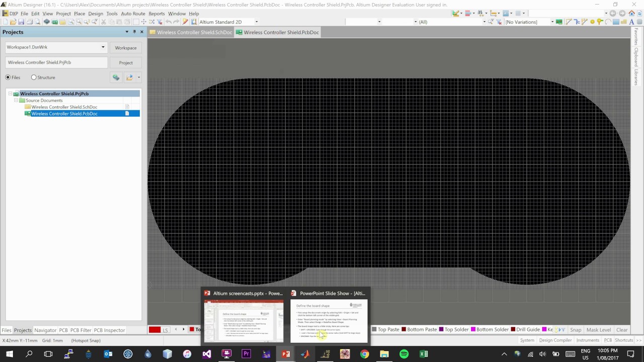Click the Save toolbar icon
The height and width of the screenshot is (362, 644).
tap(21, 22)
